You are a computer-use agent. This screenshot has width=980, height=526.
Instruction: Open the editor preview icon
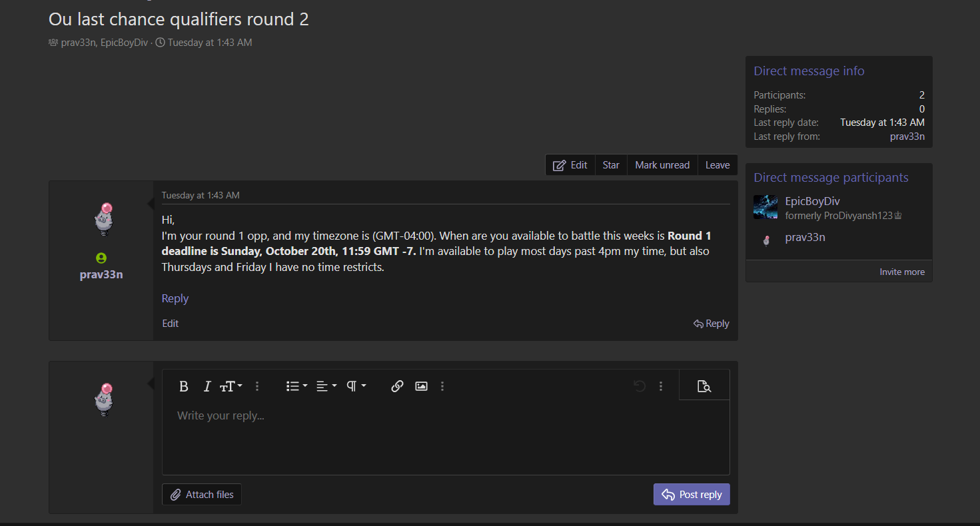point(704,386)
